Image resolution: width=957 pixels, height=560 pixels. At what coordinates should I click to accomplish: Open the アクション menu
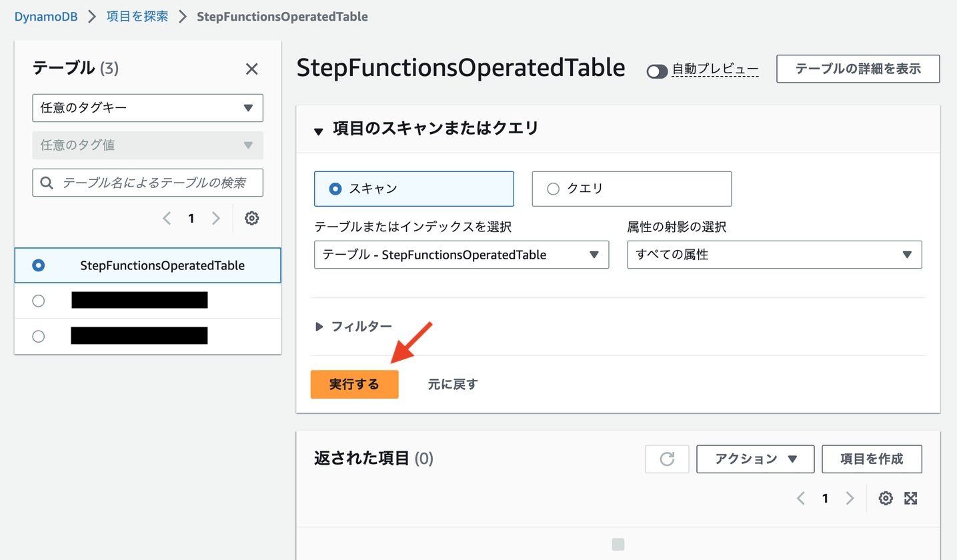tap(755, 459)
